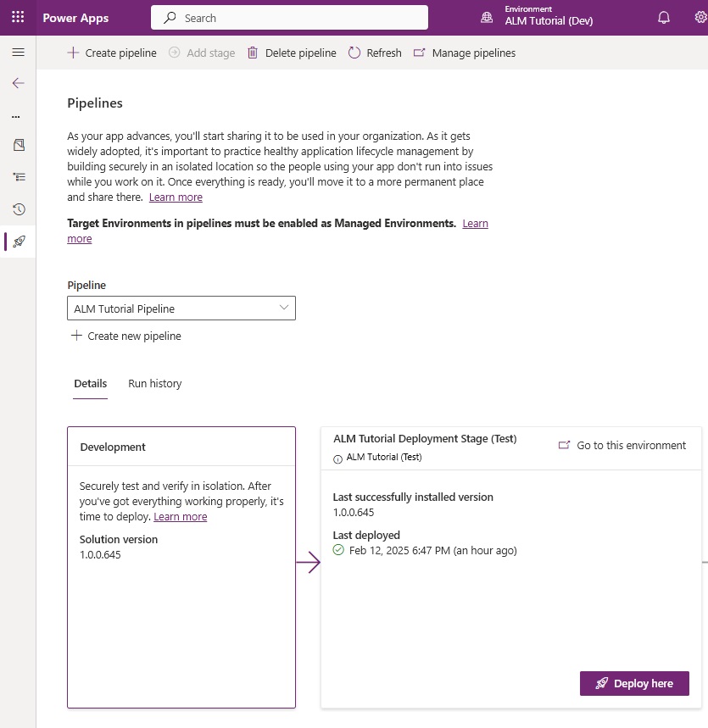Image resolution: width=708 pixels, height=728 pixels.
Task: Switch to the Details tab
Action: tap(90, 384)
